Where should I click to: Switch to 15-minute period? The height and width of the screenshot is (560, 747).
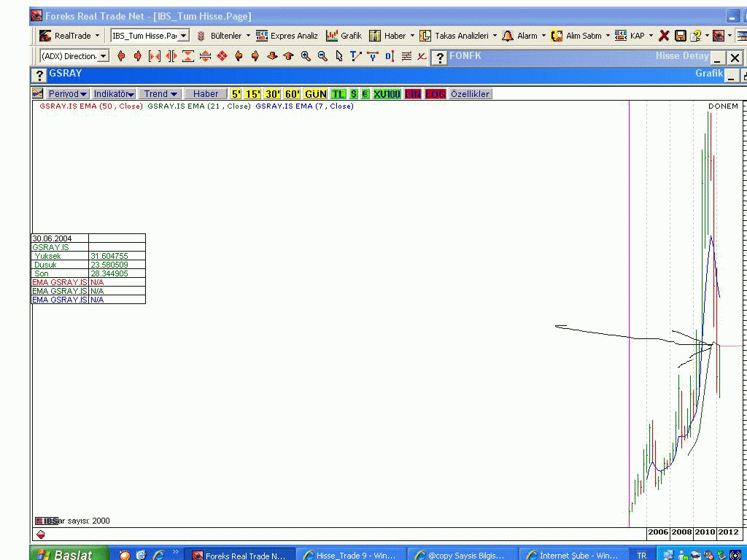pos(252,94)
